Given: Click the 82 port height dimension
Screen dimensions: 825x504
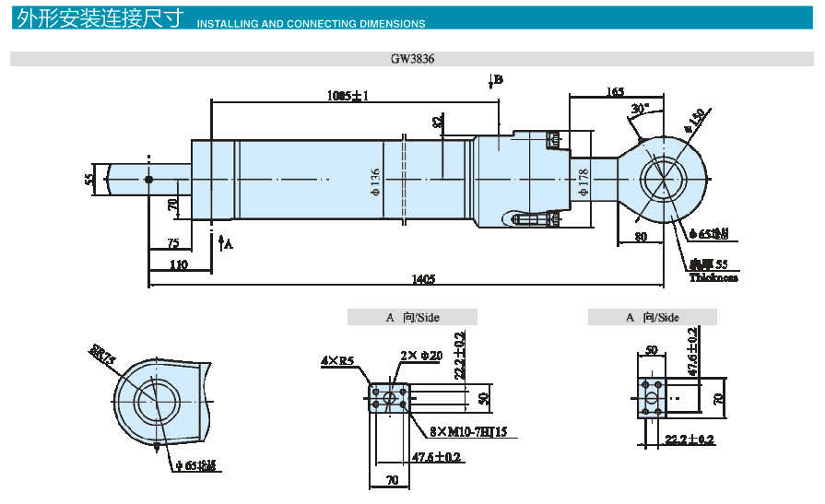Looking at the screenshot, I should [438, 122].
